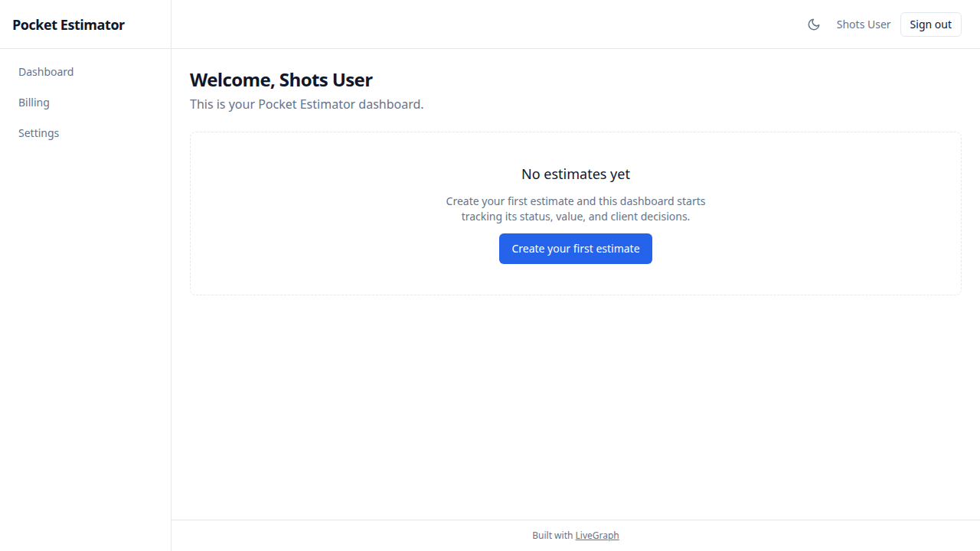Create your first estimate

pyautogui.click(x=576, y=249)
